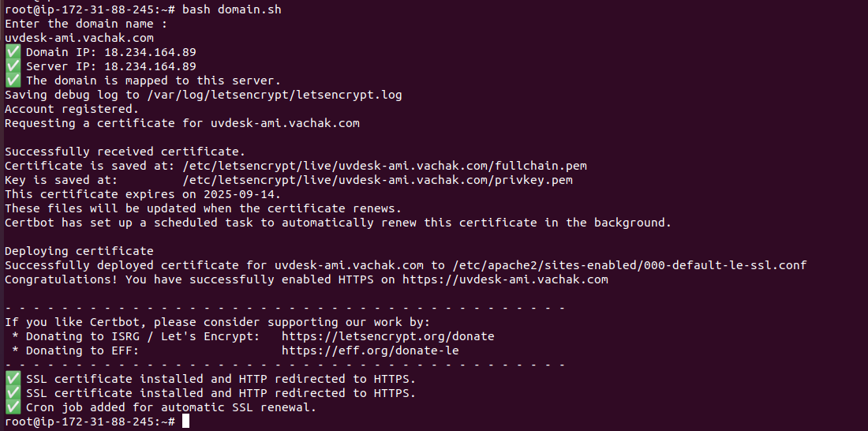Click the /var/log/letsencrypt/letsencrypt.log path
The height and width of the screenshot is (431, 868).
click(x=275, y=95)
